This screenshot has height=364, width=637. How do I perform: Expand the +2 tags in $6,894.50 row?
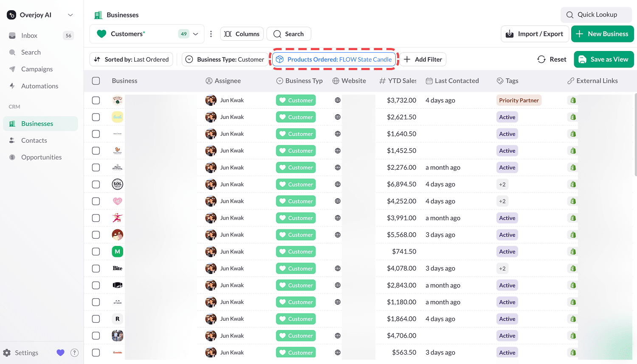(502, 184)
